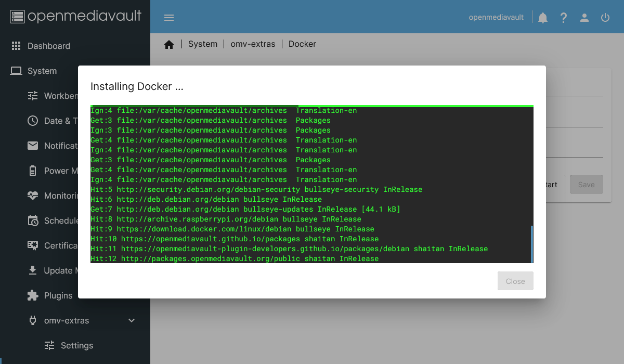Toggle the hamburger navigation menu

pos(168,18)
